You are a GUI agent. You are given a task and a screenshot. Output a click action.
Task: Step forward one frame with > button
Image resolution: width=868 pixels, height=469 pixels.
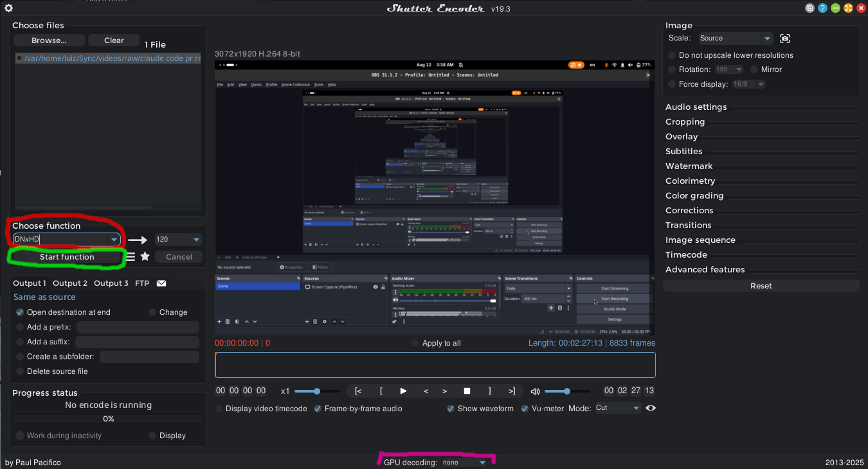(x=445, y=391)
